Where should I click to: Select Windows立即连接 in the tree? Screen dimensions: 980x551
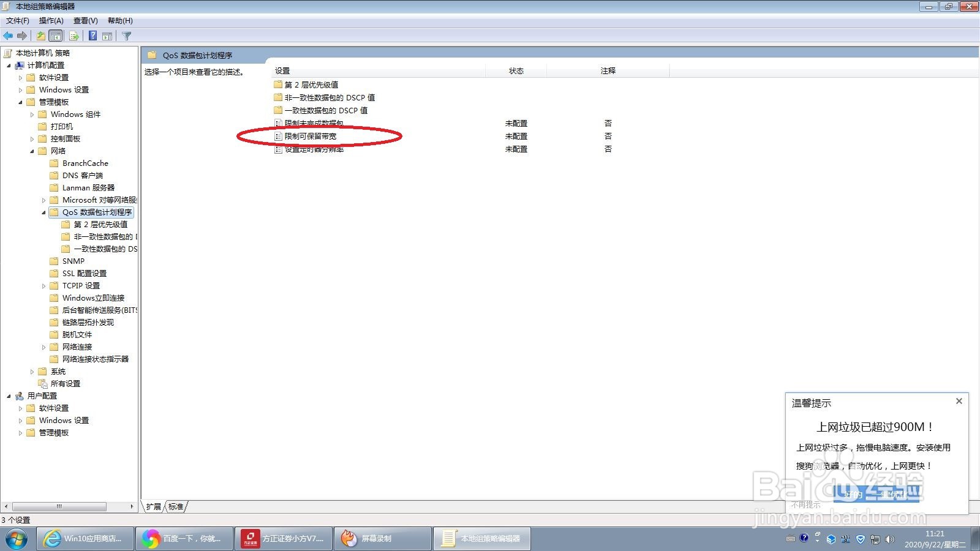(x=93, y=298)
